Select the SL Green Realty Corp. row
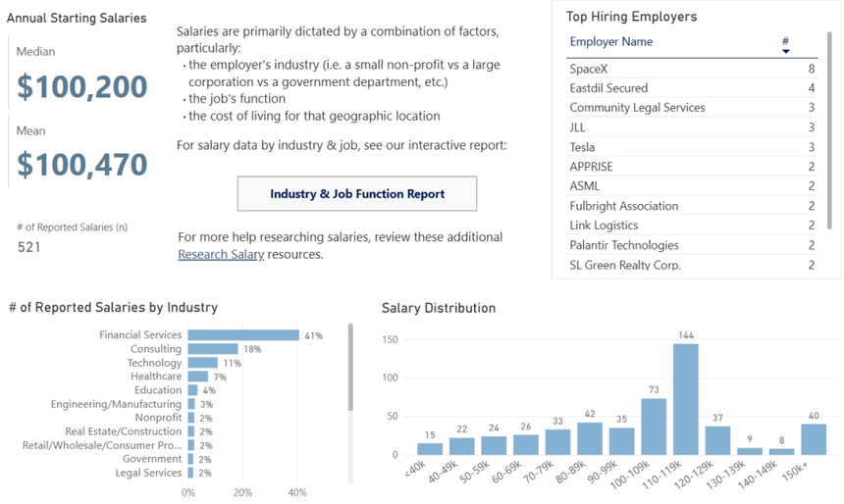Image resolution: width=844 pixels, height=504 pixels. click(692, 265)
